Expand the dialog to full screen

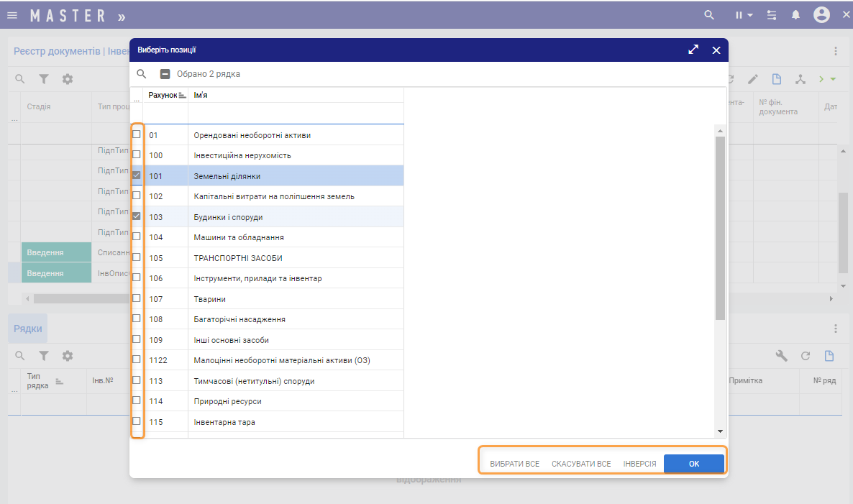click(693, 50)
